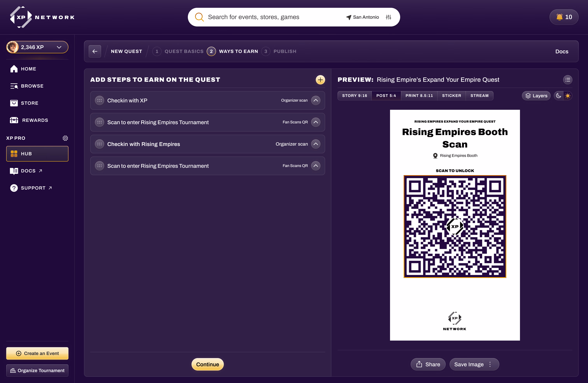This screenshot has height=383, width=588.
Task: Collapse Checkin with Rising Empires step
Action: (x=316, y=144)
